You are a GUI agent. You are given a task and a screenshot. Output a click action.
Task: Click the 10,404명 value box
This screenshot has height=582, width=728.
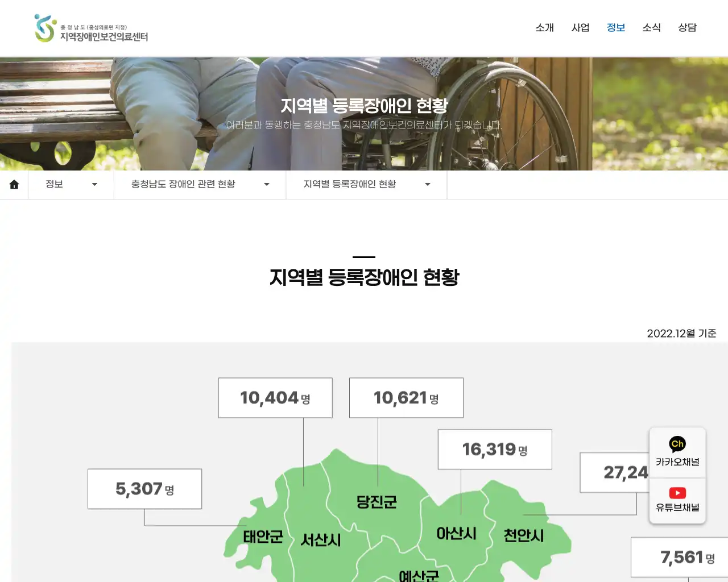coord(275,398)
